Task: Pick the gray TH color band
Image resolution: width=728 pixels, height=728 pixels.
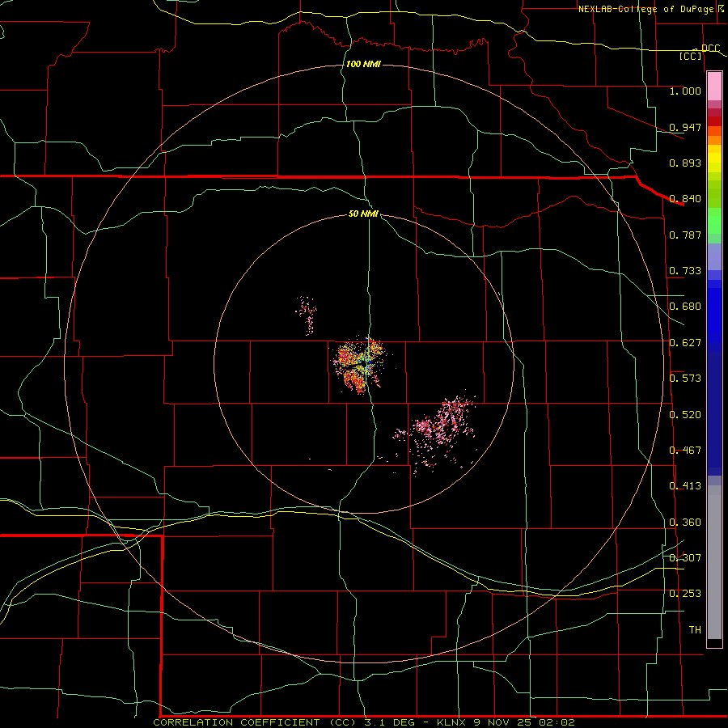Action: (714, 562)
